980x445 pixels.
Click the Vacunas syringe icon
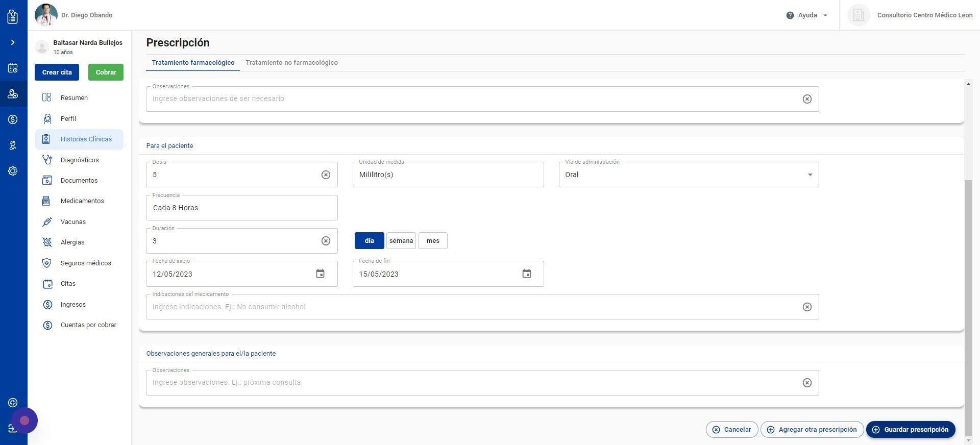point(47,222)
